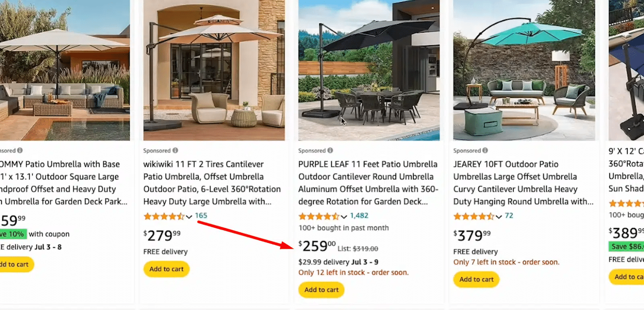Add the wikiwiki $279.99 umbrella to cart
644x310 pixels.
pyautogui.click(x=166, y=269)
